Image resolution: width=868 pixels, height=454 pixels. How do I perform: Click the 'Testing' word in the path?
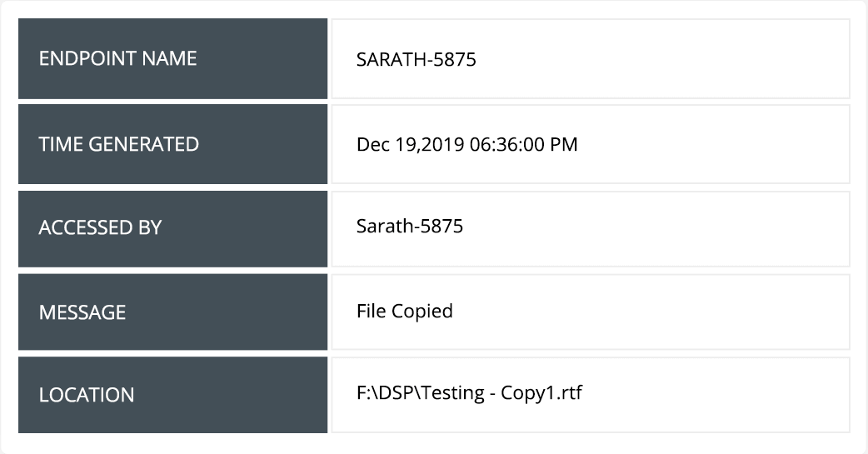[x=452, y=393]
